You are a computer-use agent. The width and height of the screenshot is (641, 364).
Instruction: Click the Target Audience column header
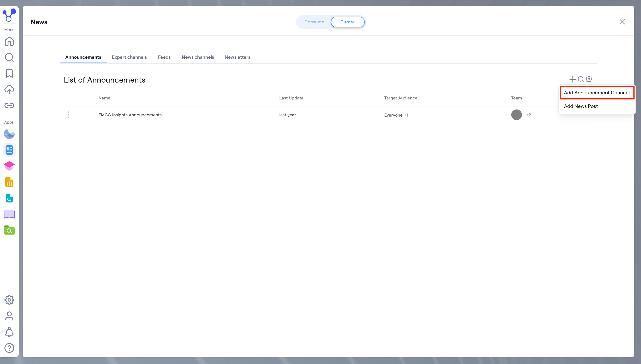point(401,98)
